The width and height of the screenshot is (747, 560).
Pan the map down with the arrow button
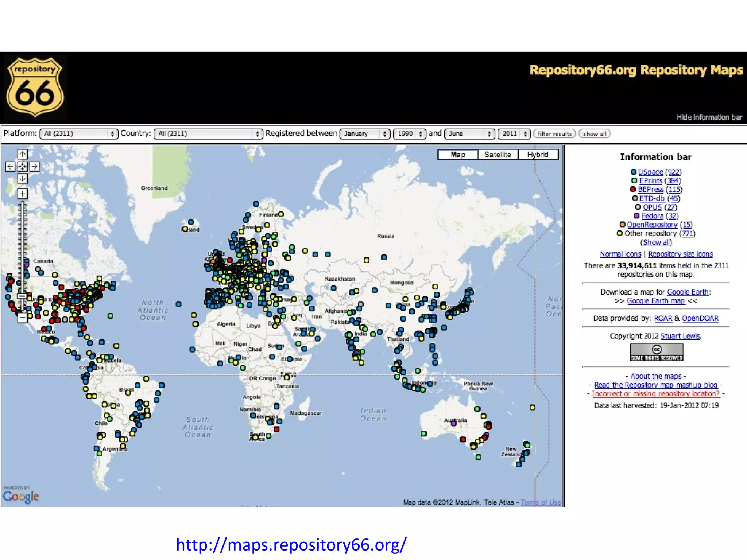(x=22, y=179)
